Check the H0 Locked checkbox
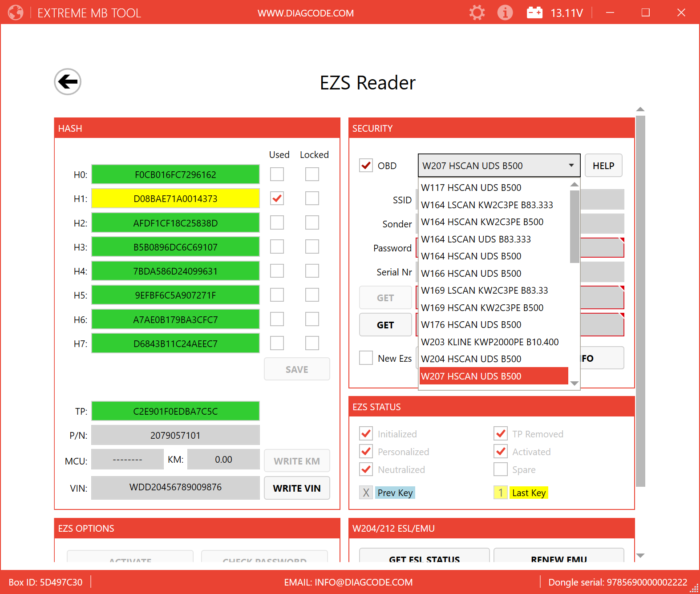The image size is (700, 594). (x=312, y=174)
